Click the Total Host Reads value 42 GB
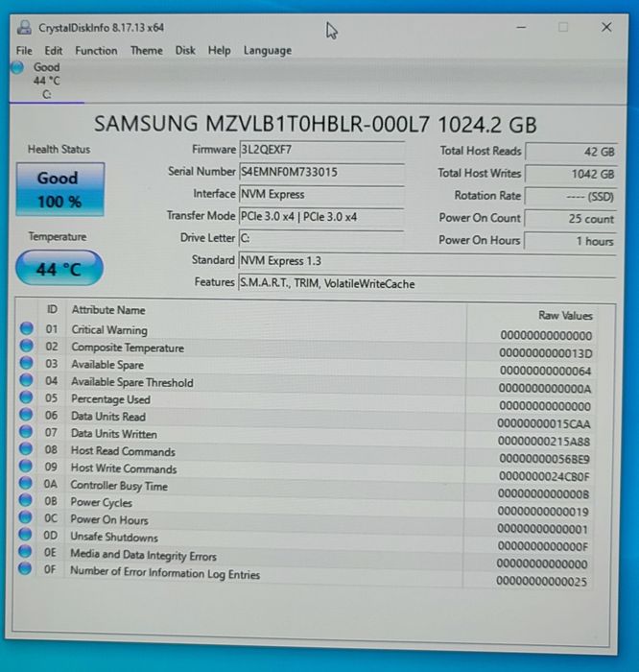639x672 pixels. [571, 152]
